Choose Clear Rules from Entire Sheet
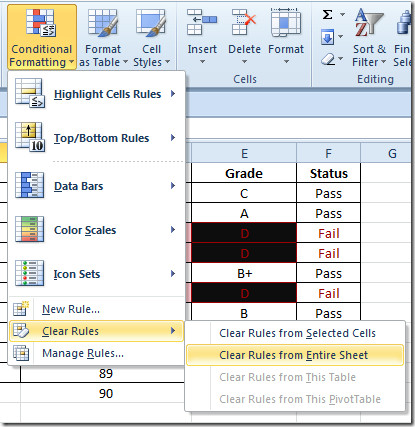 tap(295, 355)
